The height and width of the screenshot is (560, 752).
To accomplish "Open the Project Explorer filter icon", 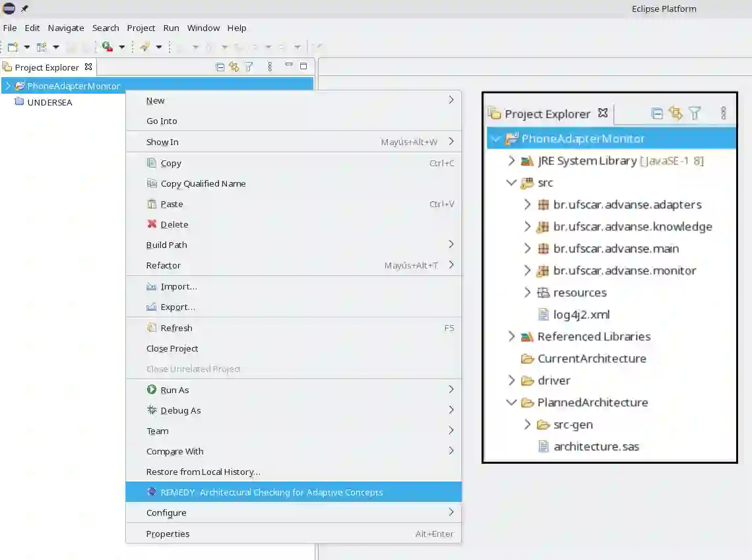I will point(249,67).
